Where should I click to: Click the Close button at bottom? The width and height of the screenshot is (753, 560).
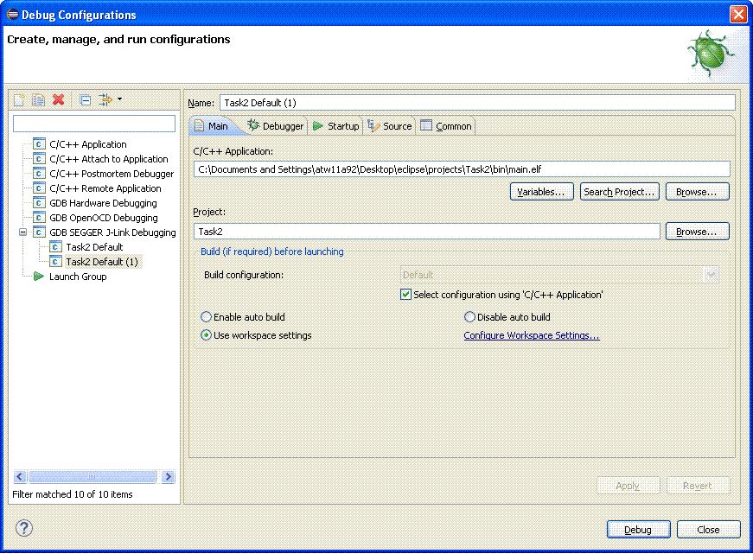click(709, 529)
